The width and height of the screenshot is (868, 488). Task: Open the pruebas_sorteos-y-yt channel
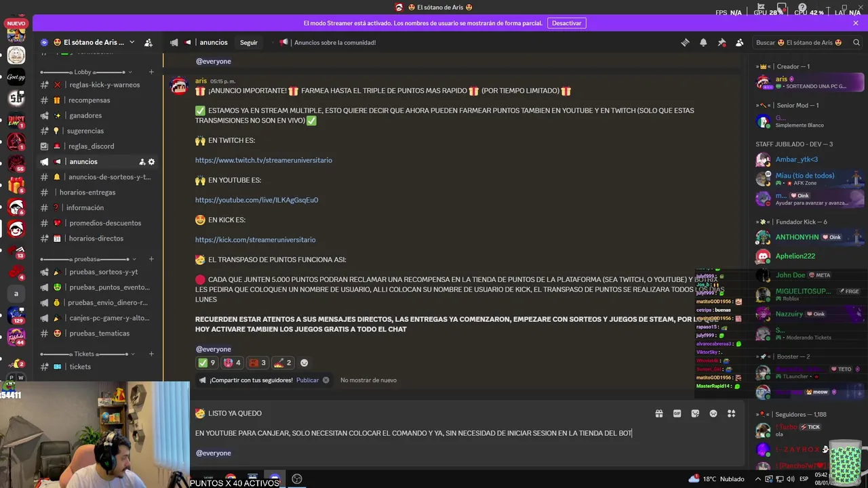pyautogui.click(x=98, y=272)
